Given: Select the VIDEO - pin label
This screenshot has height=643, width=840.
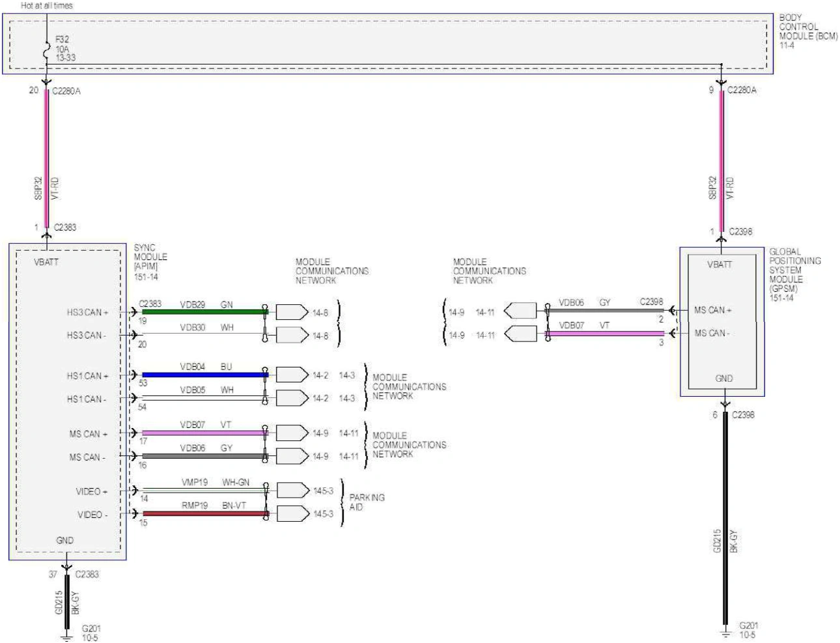Looking at the screenshot, I should (x=91, y=515).
